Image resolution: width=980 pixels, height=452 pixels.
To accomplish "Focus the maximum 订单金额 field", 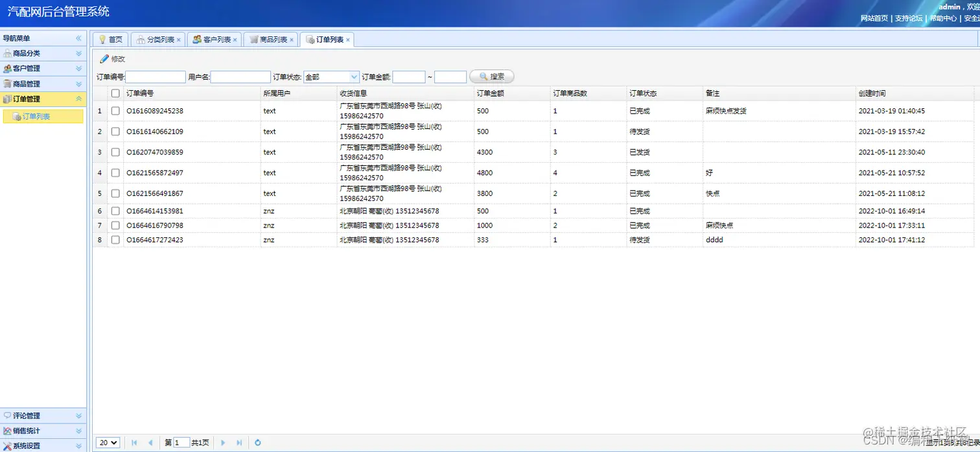I will pyautogui.click(x=450, y=77).
